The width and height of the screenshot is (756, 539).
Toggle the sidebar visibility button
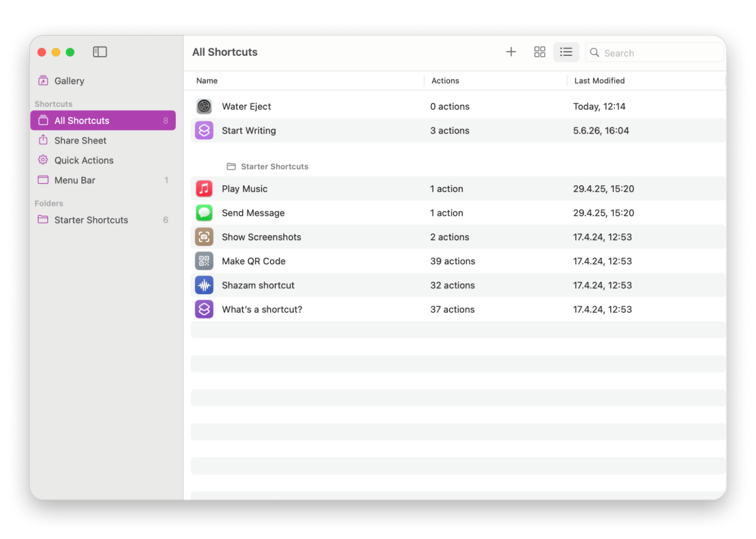tap(100, 52)
